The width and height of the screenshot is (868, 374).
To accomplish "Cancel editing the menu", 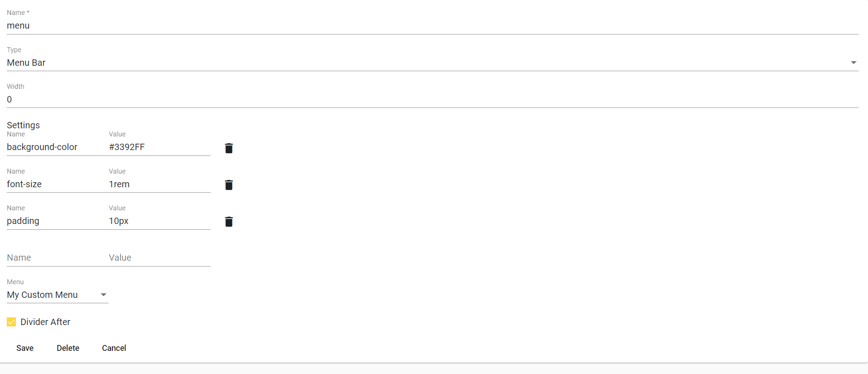I will (x=114, y=348).
